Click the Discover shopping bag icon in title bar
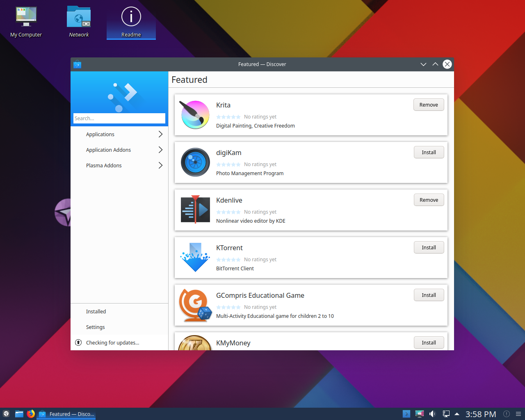The image size is (525, 420). click(77, 64)
